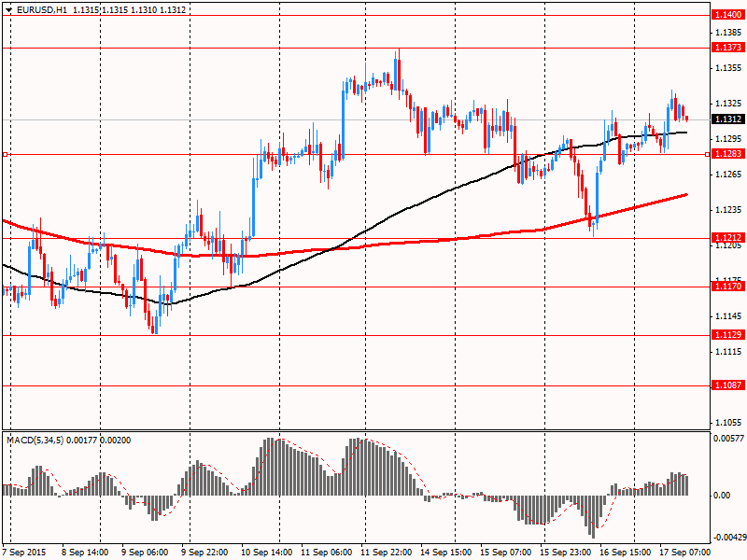Click the 1.1145 price scale value

click(x=729, y=316)
